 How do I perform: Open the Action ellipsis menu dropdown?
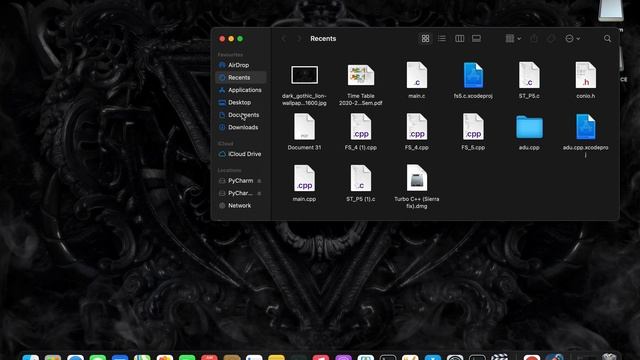coord(572,38)
